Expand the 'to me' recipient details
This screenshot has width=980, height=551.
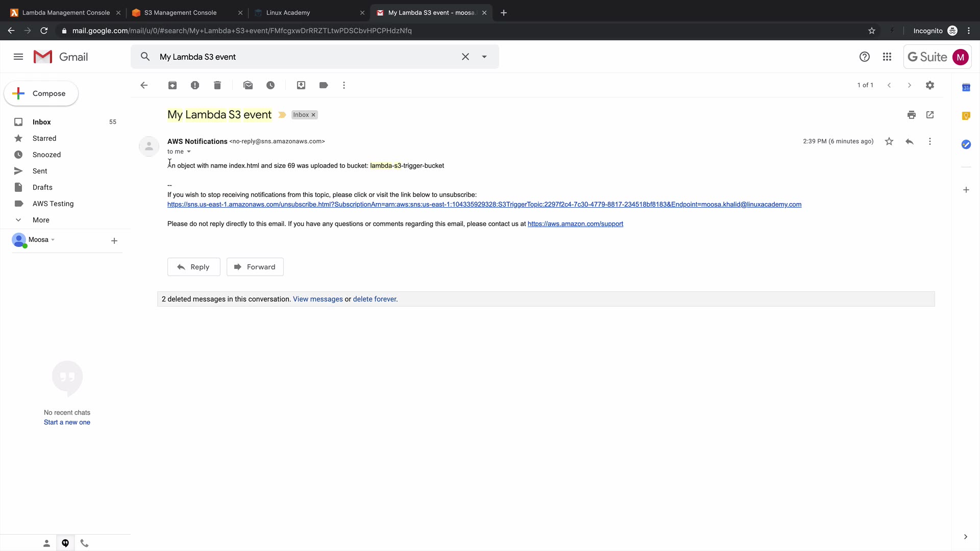pyautogui.click(x=189, y=152)
